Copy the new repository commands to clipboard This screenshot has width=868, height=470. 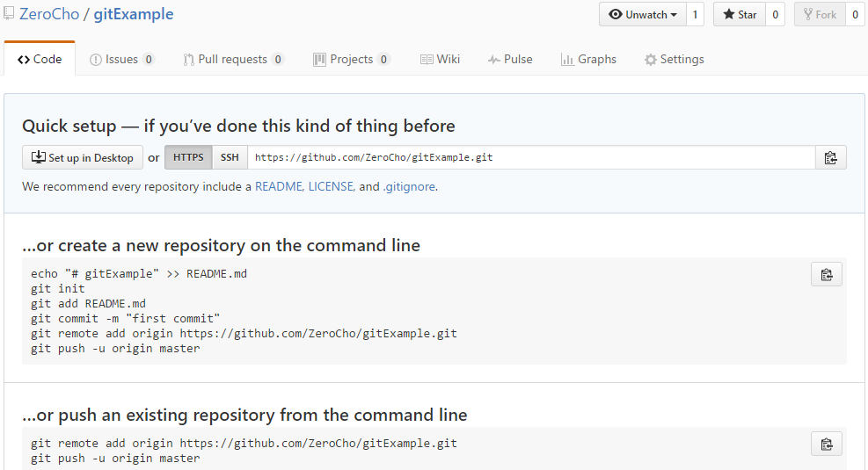coord(827,274)
